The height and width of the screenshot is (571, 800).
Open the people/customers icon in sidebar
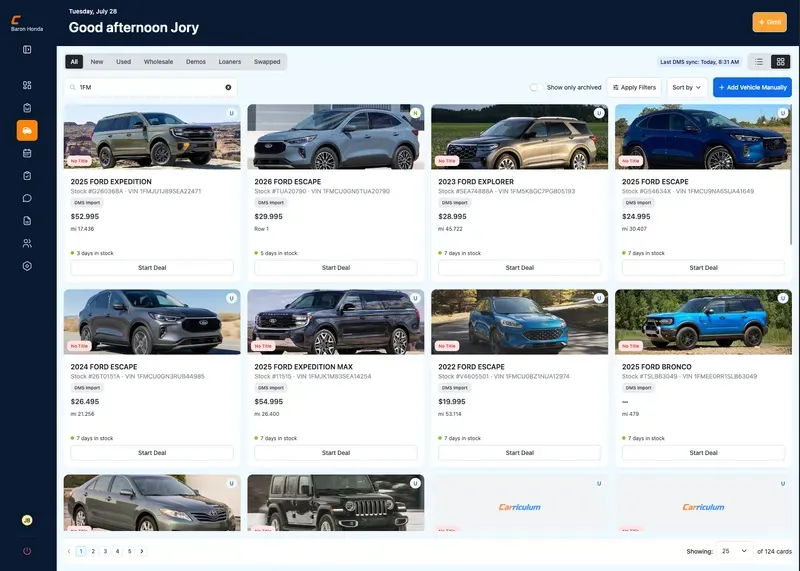pyautogui.click(x=27, y=243)
